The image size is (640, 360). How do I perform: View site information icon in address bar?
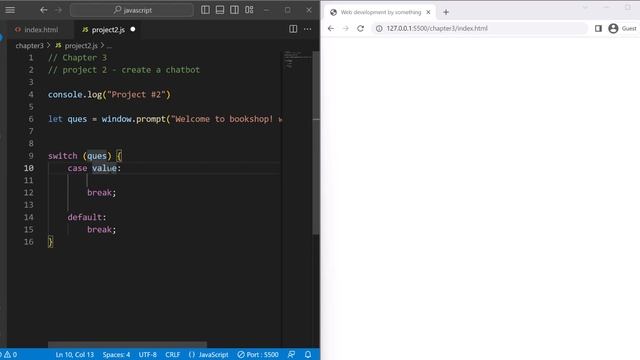(x=379, y=29)
